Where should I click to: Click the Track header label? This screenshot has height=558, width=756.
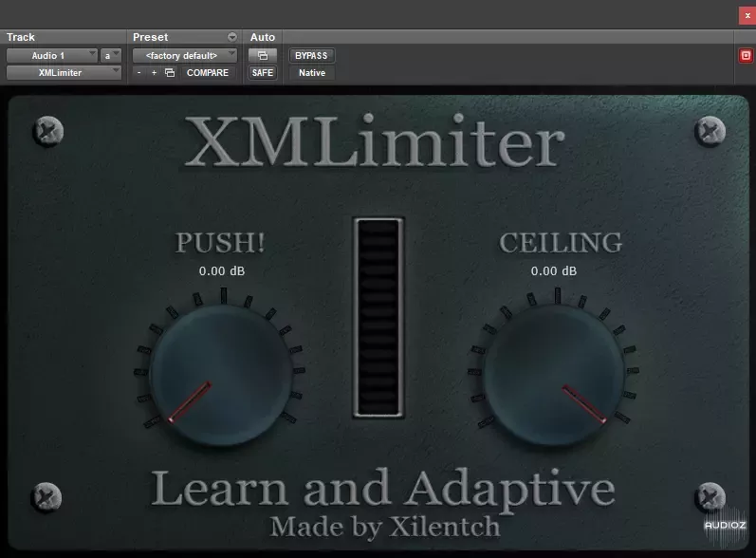(21, 37)
